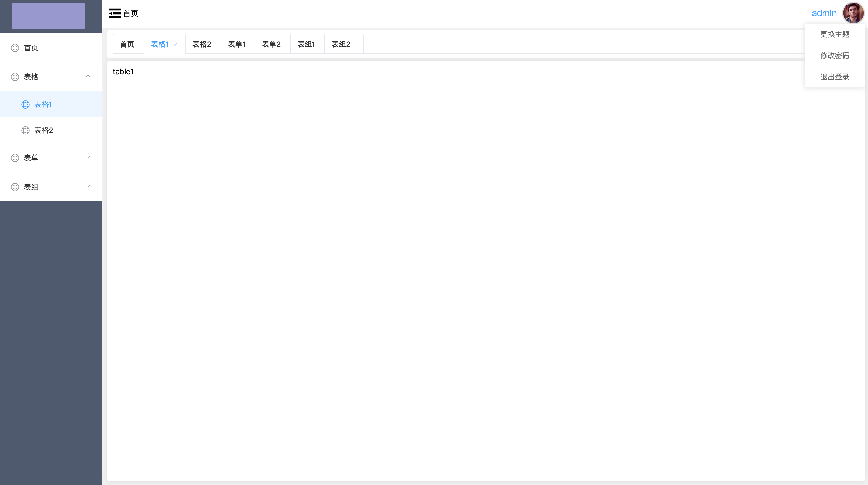Click the purple logo block in sidebar

[x=48, y=16]
